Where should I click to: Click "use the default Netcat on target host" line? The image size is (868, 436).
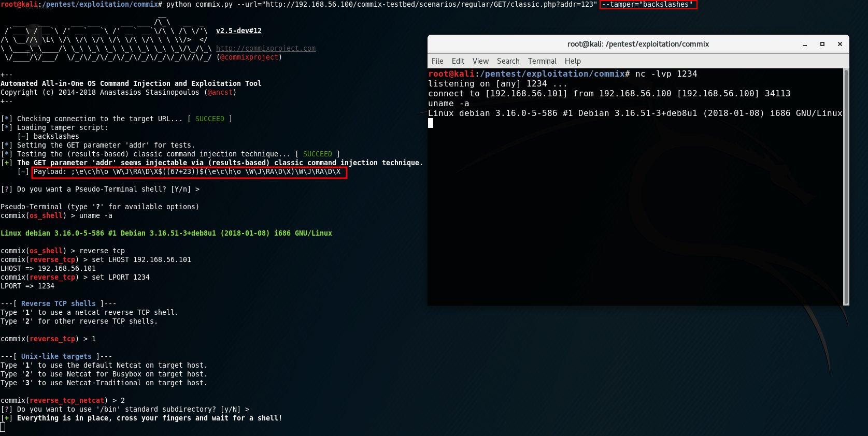[x=104, y=365]
